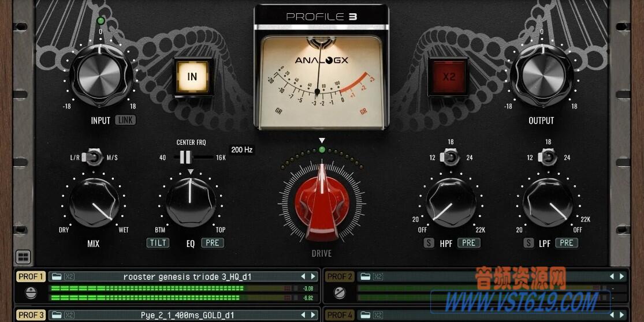This screenshot has width=644, height=322.
Task: Toggle the TILT EQ button
Action: [x=158, y=243]
